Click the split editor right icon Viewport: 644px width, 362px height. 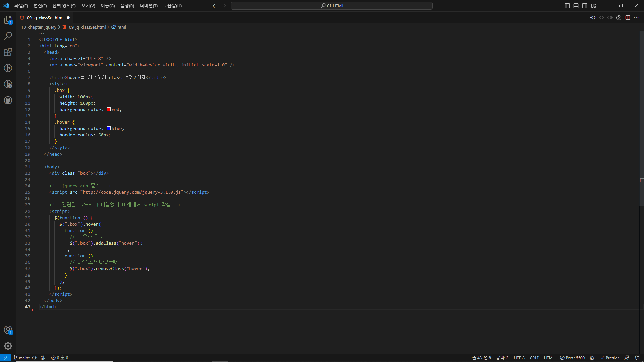pyautogui.click(x=628, y=18)
